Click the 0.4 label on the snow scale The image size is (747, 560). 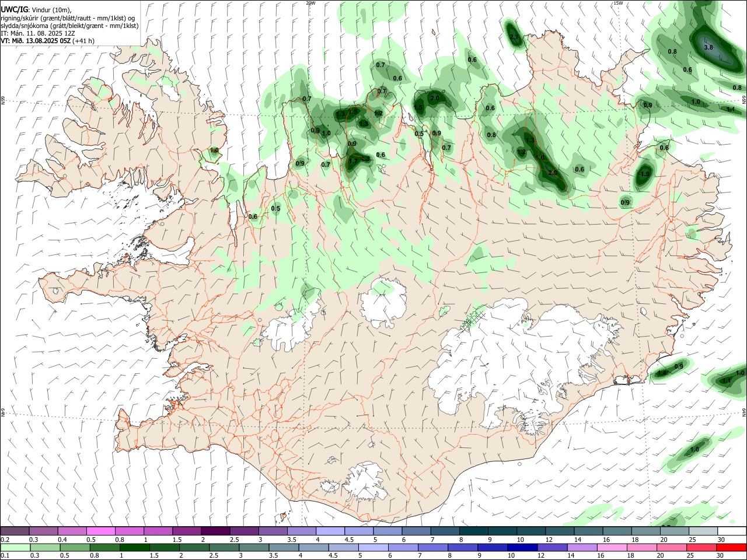click(62, 540)
